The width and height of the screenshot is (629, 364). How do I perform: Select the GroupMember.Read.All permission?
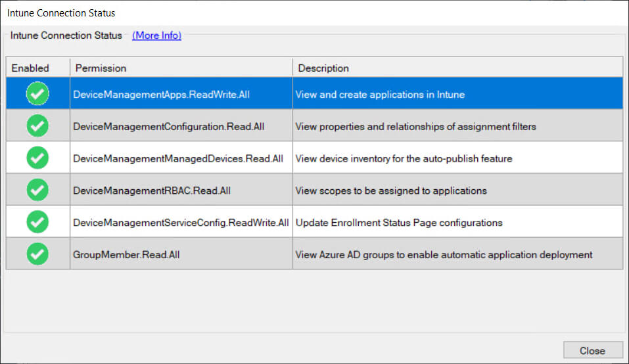click(126, 255)
